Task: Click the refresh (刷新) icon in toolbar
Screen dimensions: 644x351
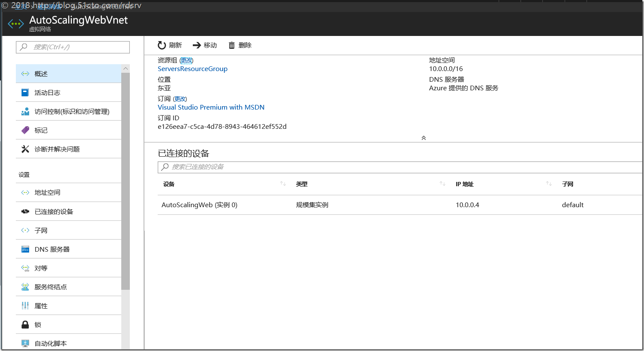Action: pyautogui.click(x=162, y=45)
